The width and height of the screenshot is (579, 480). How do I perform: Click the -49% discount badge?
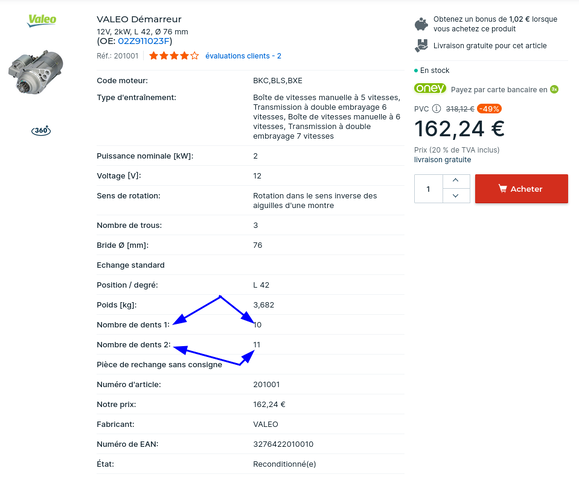(x=489, y=109)
